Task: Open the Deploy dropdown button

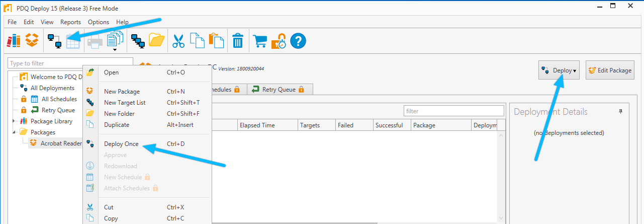Action: click(560, 70)
